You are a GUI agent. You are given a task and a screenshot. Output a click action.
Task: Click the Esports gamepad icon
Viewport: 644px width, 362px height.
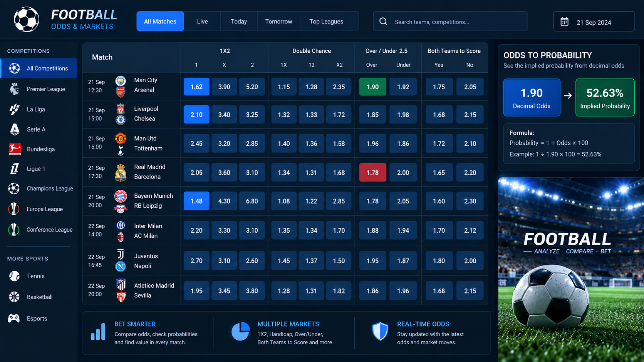14,319
